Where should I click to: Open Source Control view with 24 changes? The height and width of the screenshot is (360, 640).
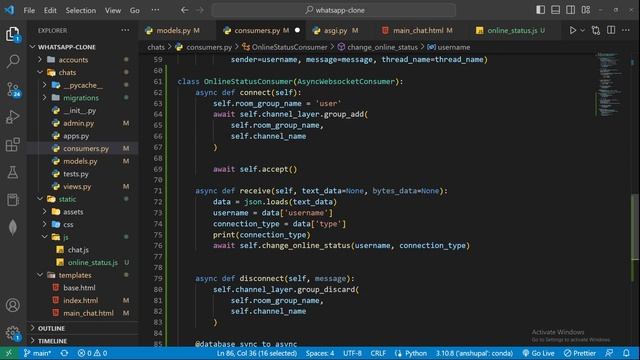13,89
